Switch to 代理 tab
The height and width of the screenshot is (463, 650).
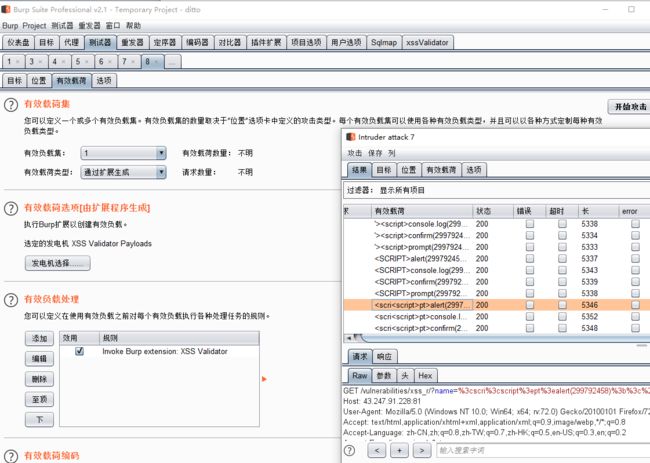[x=71, y=42]
